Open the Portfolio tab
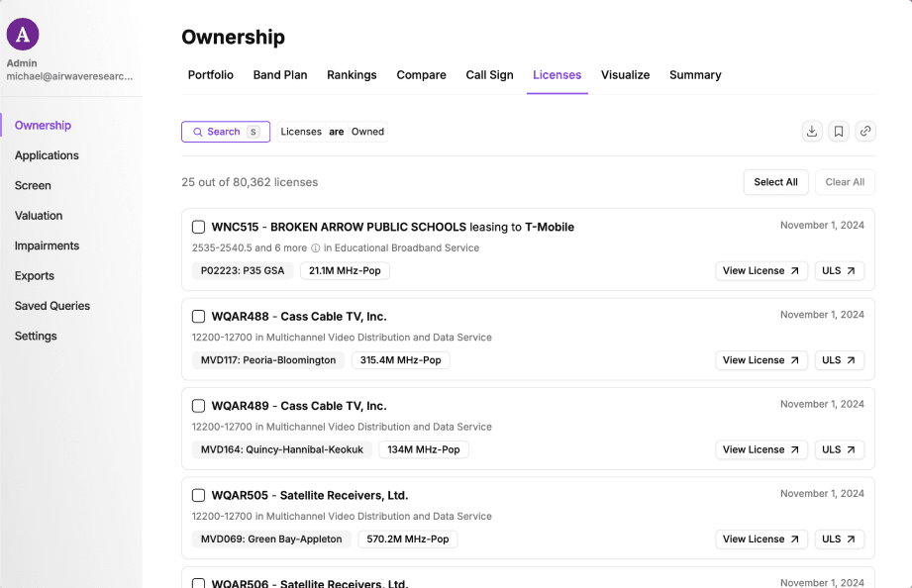The height and width of the screenshot is (588, 912). [211, 75]
